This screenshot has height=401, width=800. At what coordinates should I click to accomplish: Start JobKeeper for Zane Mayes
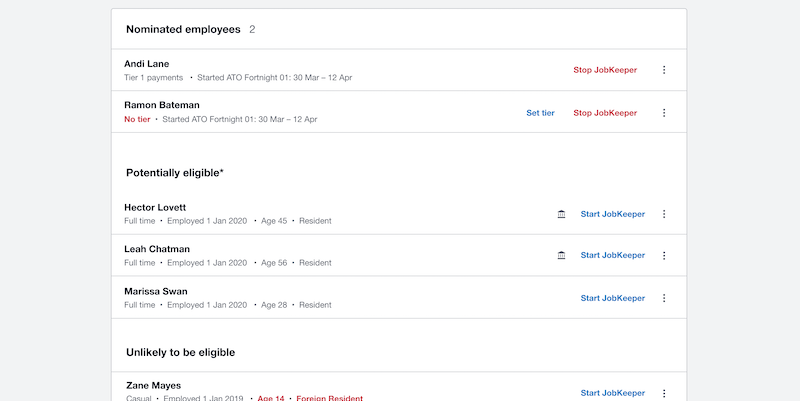click(613, 393)
